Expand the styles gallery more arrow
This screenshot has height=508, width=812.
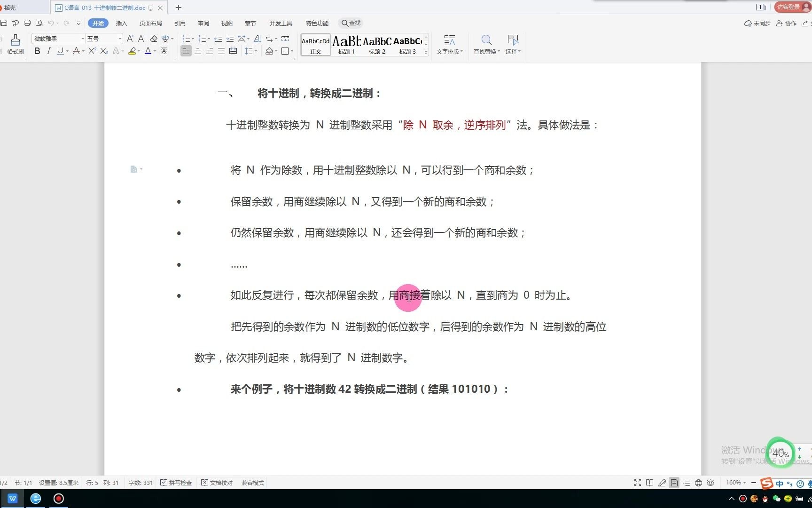pyautogui.click(x=426, y=52)
